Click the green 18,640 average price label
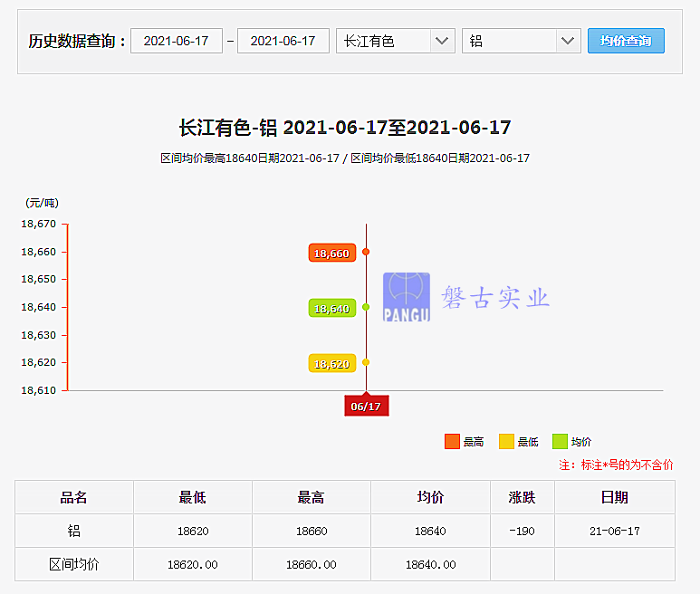Image resolution: width=700 pixels, height=594 pixels. pyautogui.click(x=332, y=308)
